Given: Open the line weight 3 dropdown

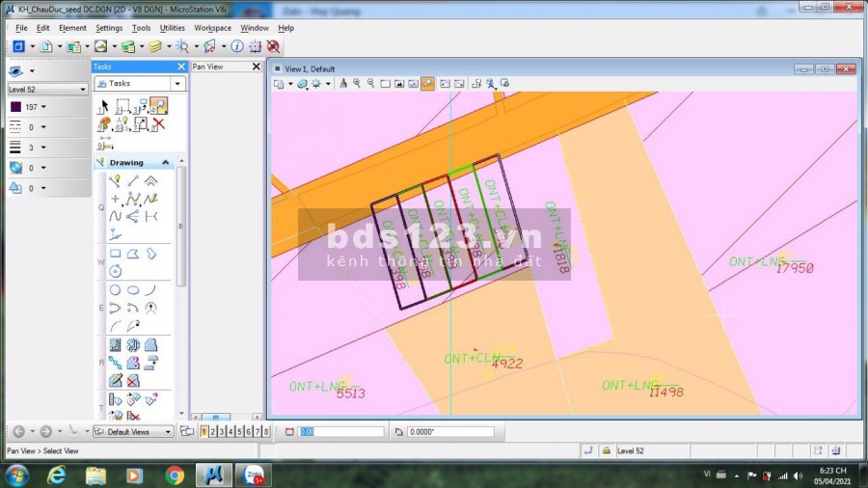Looking at the screenshot, I should (43, 148).
